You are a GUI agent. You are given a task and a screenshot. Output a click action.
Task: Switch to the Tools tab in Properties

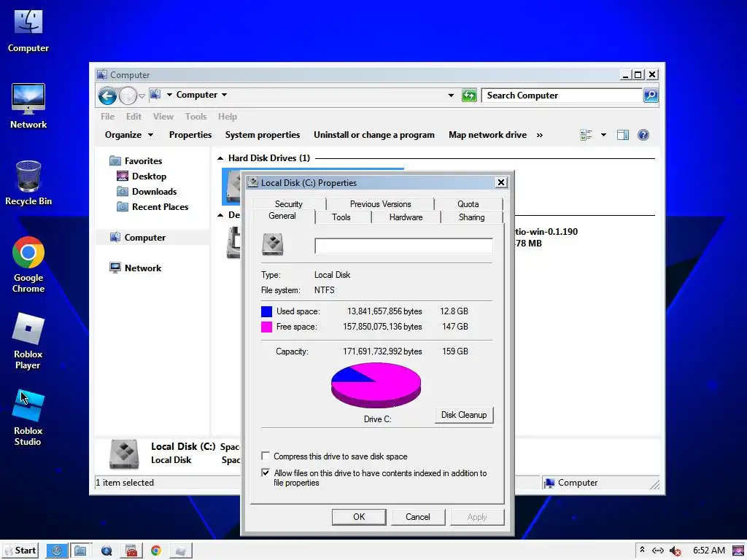click(341, 217)
